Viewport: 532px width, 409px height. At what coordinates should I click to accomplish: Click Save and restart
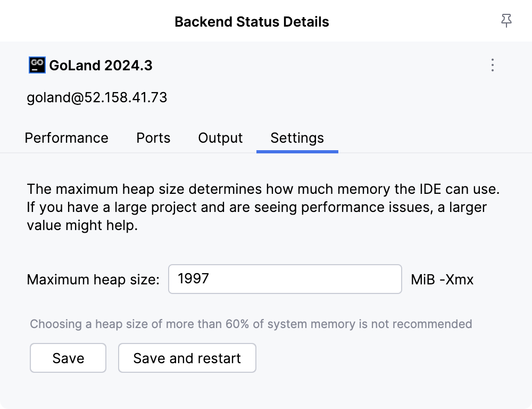click(x=187, y=358)
